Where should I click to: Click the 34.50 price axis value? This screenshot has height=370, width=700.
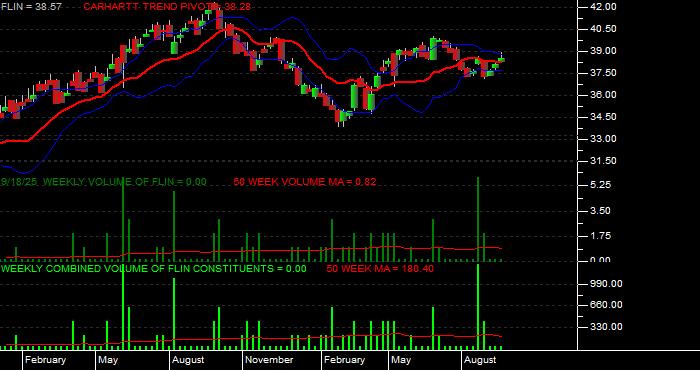603,116
